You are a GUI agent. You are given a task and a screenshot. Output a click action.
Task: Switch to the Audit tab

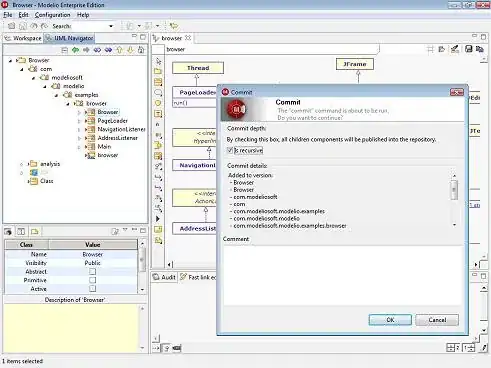pos(165,277)
